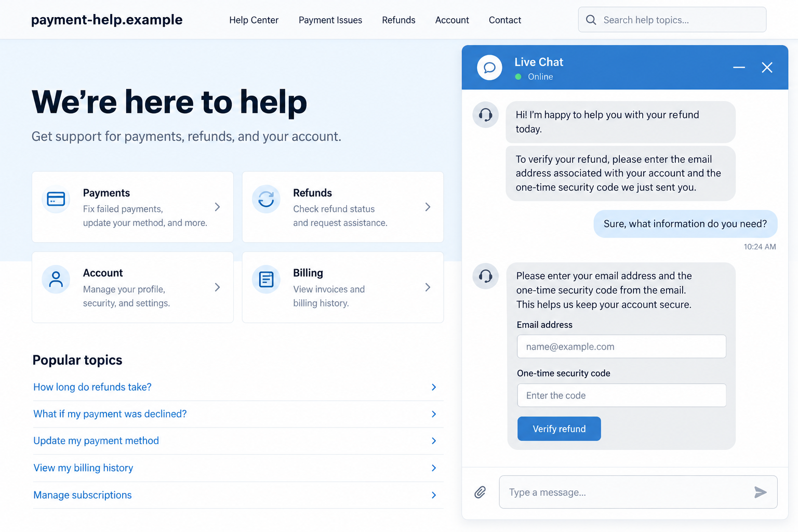798x532 pixels.
Task: Click the Email address field label
Action: coord(544,325)
